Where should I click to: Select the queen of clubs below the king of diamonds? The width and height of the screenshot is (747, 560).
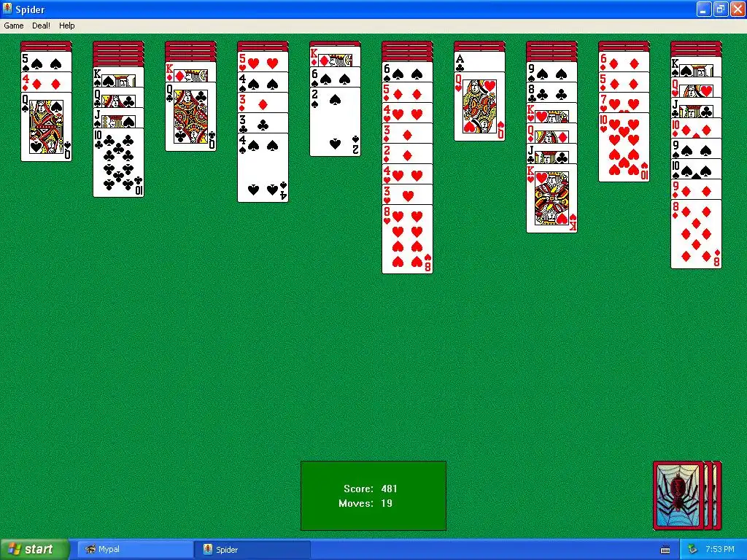pos(190,117)
